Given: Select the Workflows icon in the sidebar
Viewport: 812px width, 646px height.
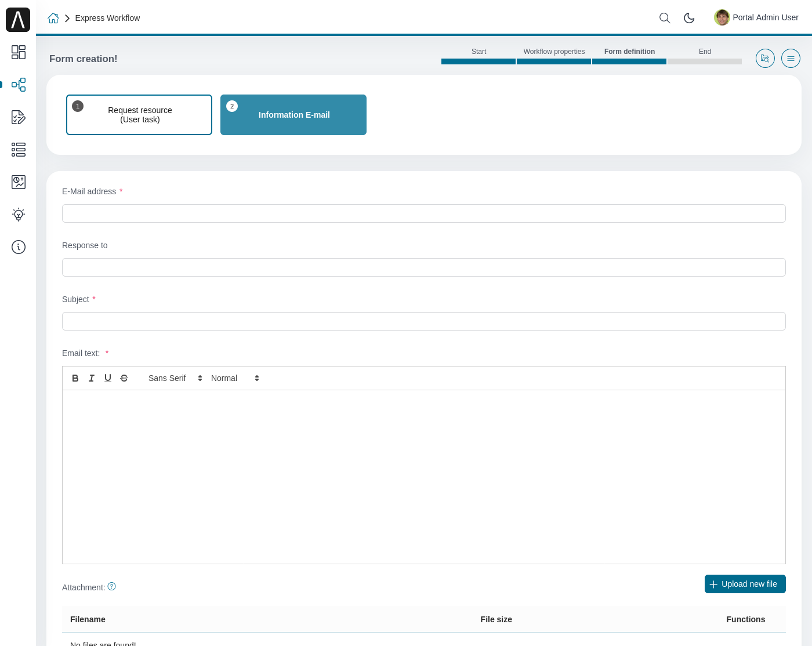Looking at the screenshot, I should click(19, 85).
